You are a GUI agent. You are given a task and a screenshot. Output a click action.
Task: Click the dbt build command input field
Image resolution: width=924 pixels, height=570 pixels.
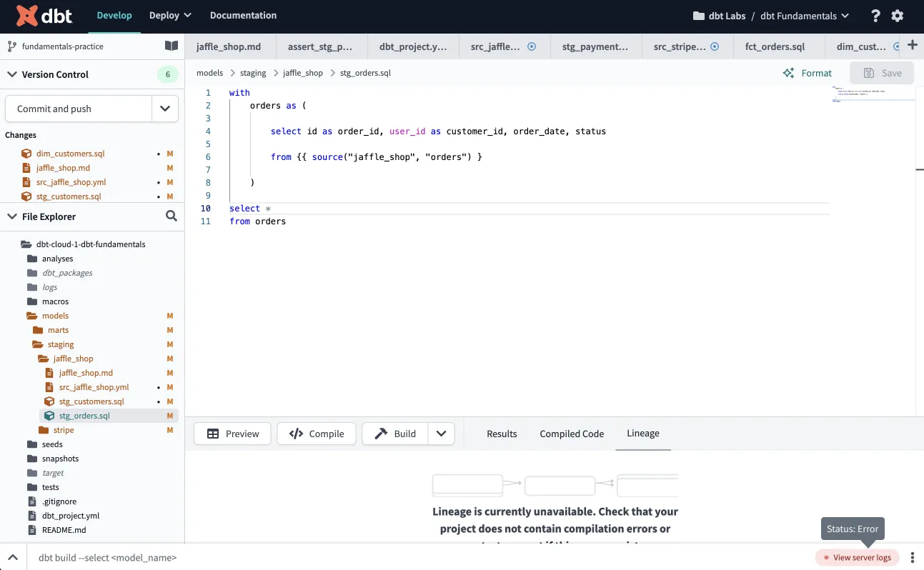click(422, 557)
